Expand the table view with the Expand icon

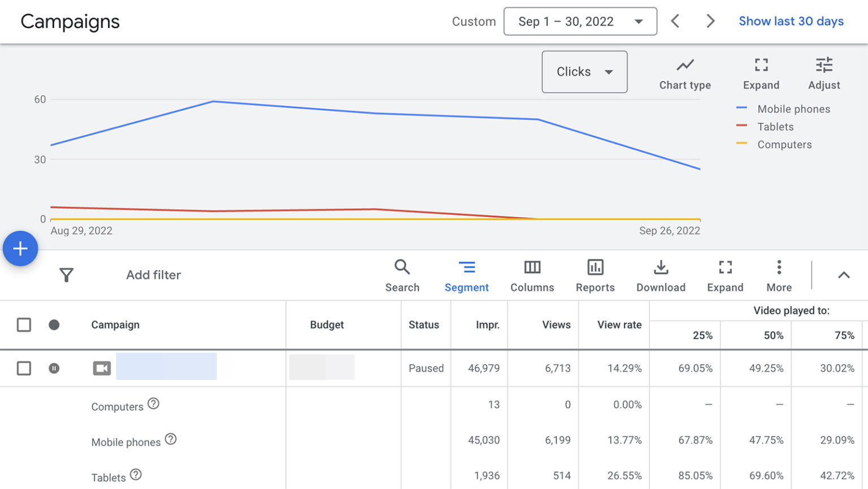coord(725,274)
